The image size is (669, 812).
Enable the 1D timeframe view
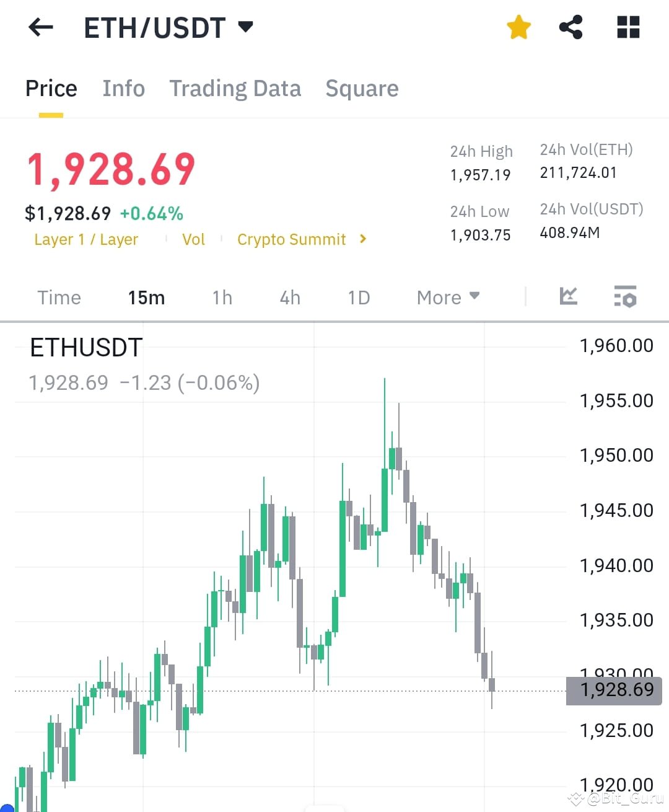(358, 298)
